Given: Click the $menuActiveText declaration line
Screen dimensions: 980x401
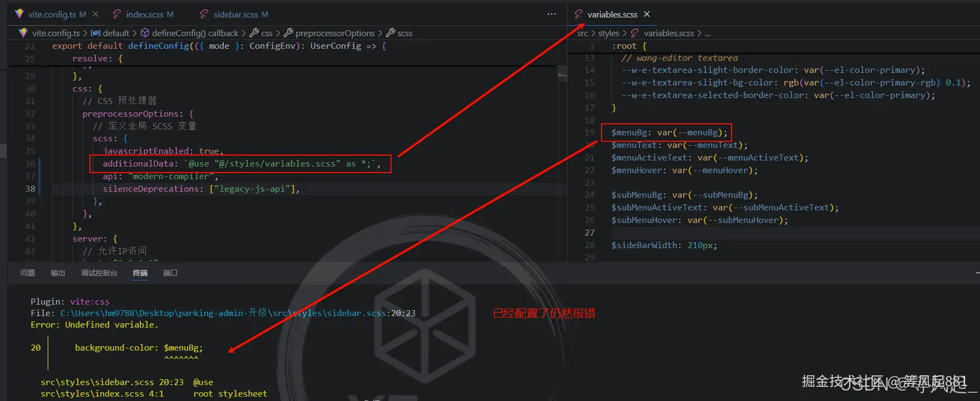Looking at the screenshot, I should [x=710, y=157].
